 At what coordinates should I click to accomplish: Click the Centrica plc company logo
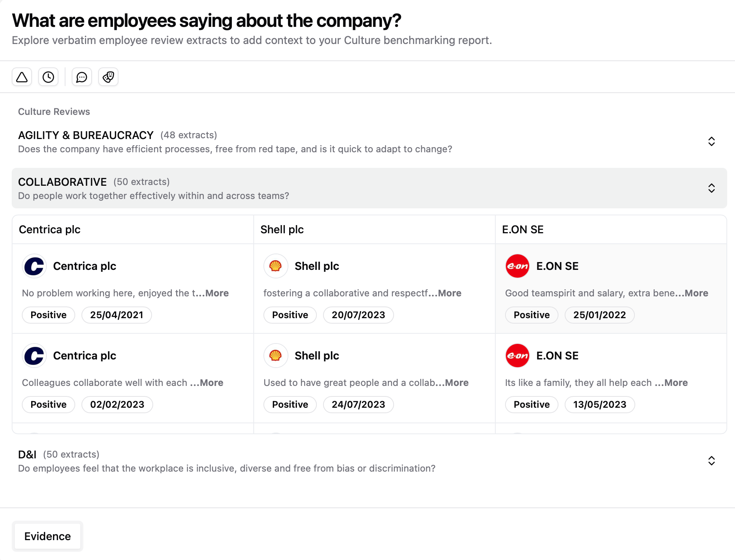[34, 266]
